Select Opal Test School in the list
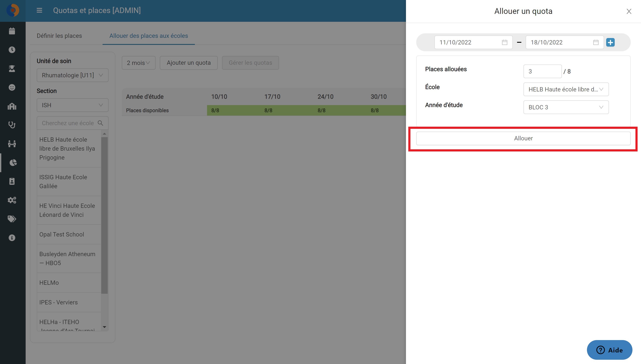 [x=69, y=235]
